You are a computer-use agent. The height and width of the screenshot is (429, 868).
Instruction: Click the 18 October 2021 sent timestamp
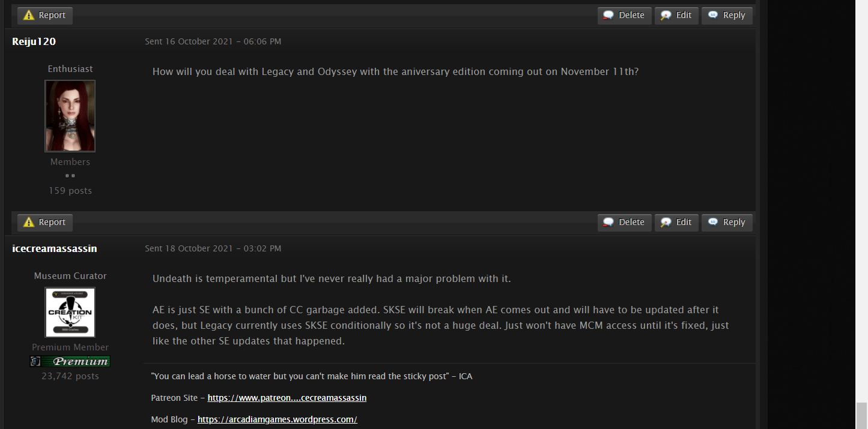click(x=213, y=248)
